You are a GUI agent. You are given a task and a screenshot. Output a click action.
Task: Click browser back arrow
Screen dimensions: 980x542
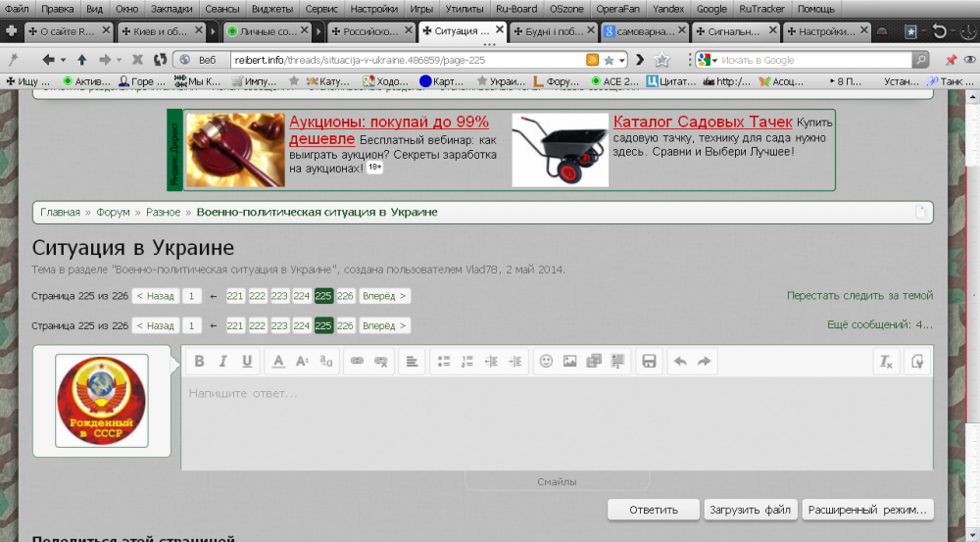(48, 60)
